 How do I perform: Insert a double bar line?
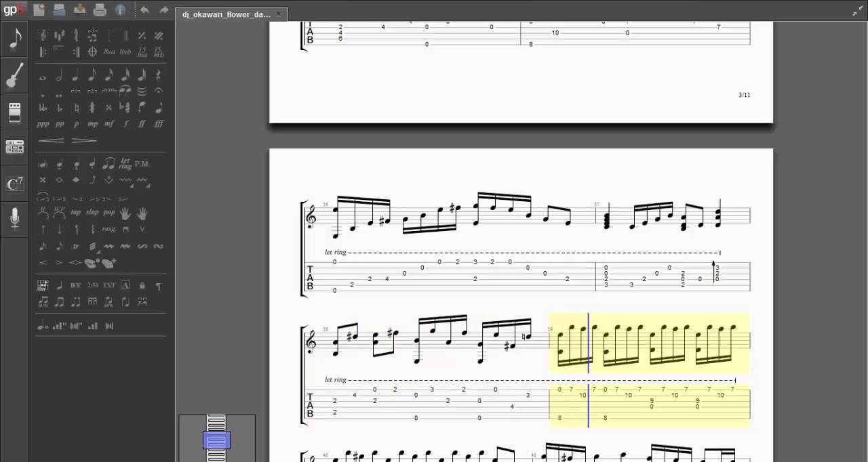click(x=125, y=35)
